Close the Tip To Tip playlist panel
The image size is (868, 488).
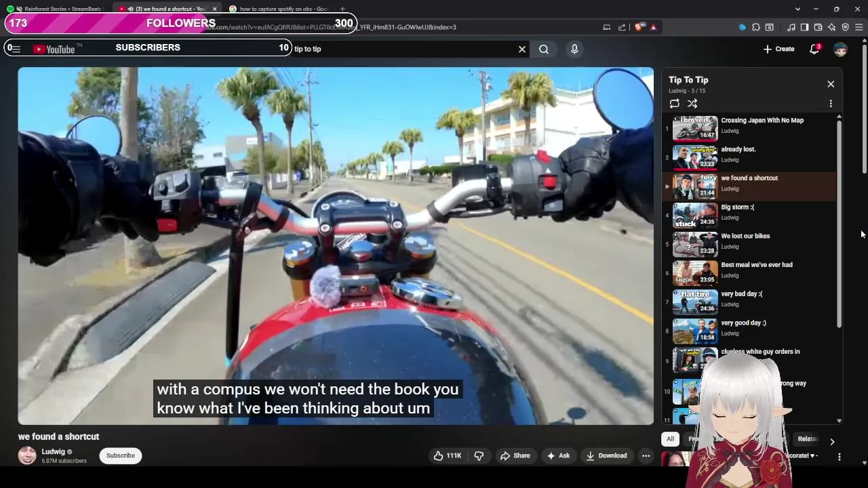(x=831, y=84)
